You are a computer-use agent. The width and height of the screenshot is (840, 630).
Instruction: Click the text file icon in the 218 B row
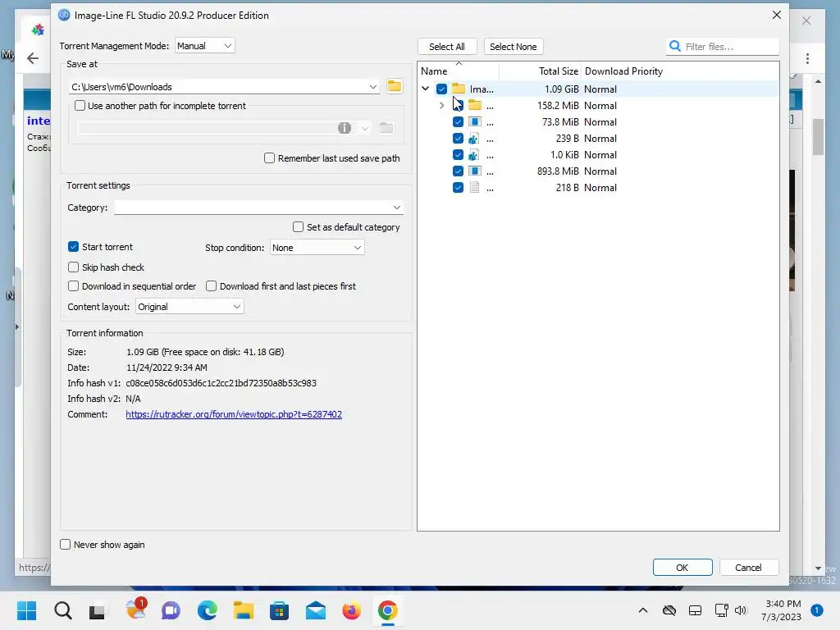(474, 188)
